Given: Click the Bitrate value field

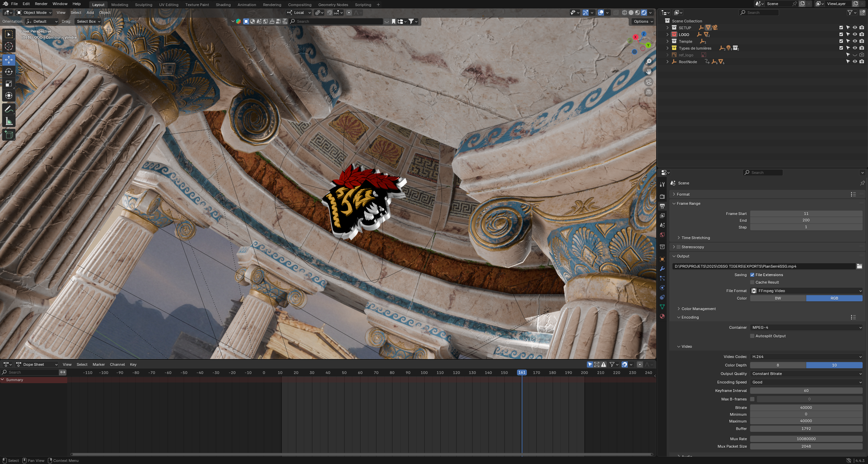Looking at the screenshot, I should click(x=806, y=408).
